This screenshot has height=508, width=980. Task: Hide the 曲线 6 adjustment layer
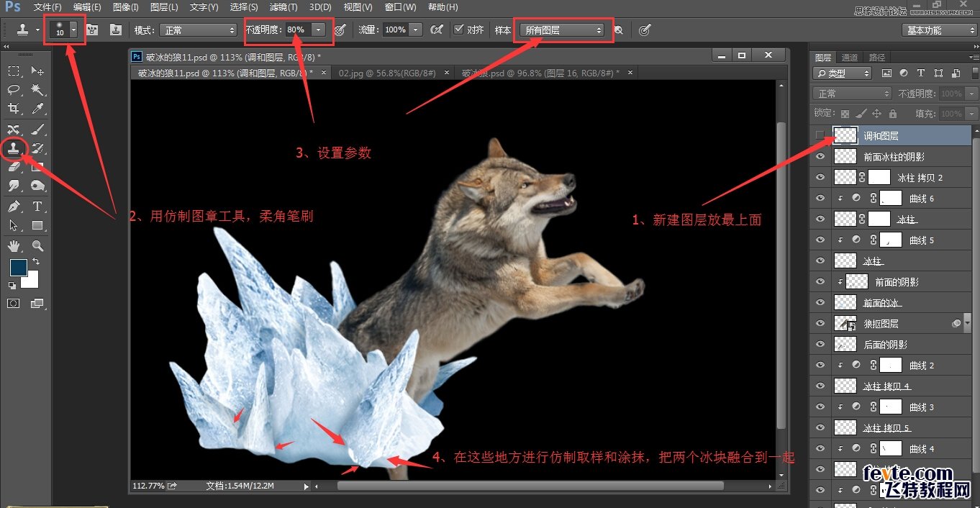(x=820, y=198)
